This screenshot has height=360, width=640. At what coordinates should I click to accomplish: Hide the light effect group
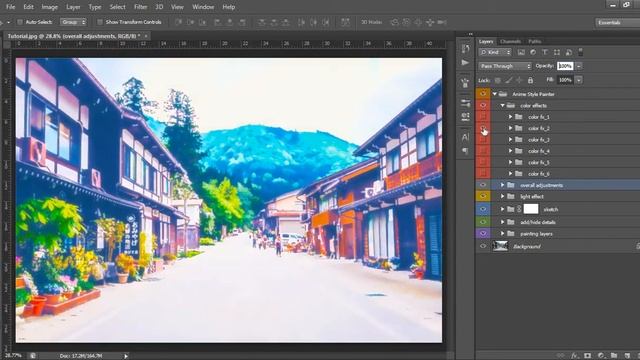pos(483,196)
